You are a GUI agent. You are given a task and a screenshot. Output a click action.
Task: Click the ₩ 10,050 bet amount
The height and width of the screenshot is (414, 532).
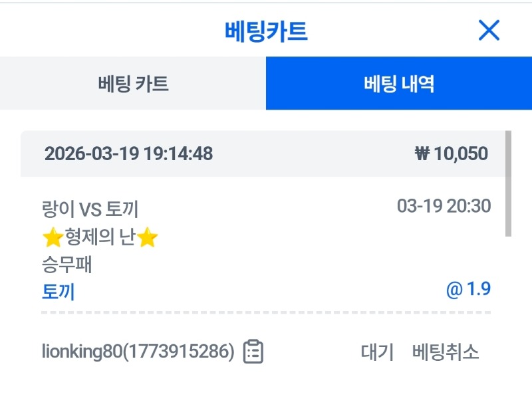click(x=451, y=154)
